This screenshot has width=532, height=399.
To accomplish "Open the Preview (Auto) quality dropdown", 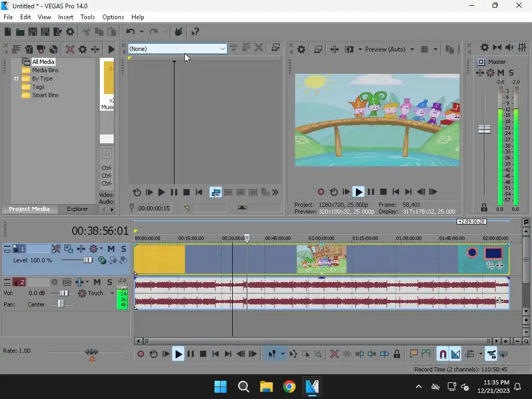I will click(412, 49).
